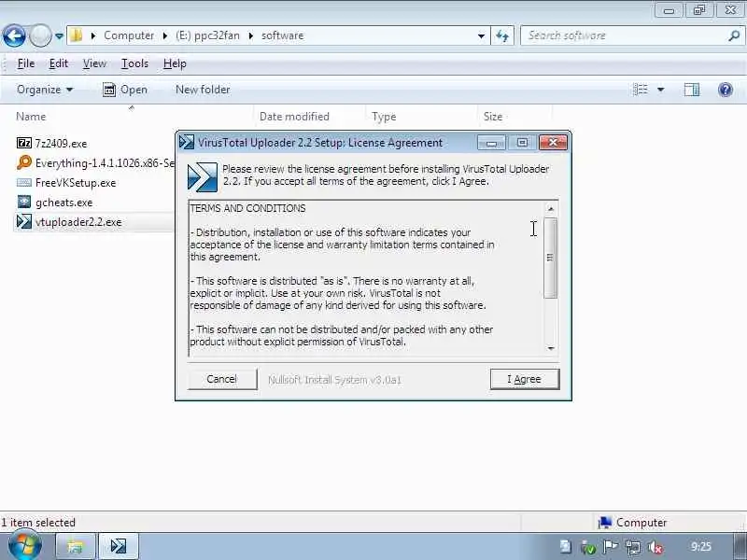The width and height of the screenshot is (747, 560).
Task: Click the folder icon in address bar
Action: (x=77, y=35)
